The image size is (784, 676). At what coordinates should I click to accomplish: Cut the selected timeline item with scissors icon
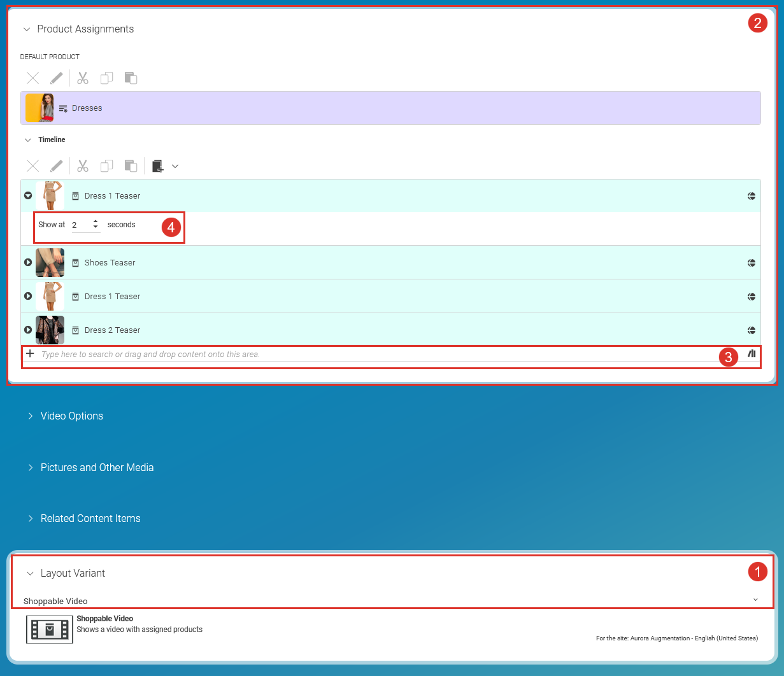click(x=82, y=166)
